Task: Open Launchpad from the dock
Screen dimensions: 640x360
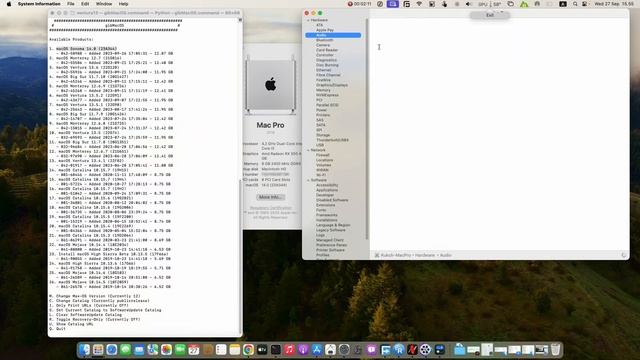Action: tap(98, 350)
